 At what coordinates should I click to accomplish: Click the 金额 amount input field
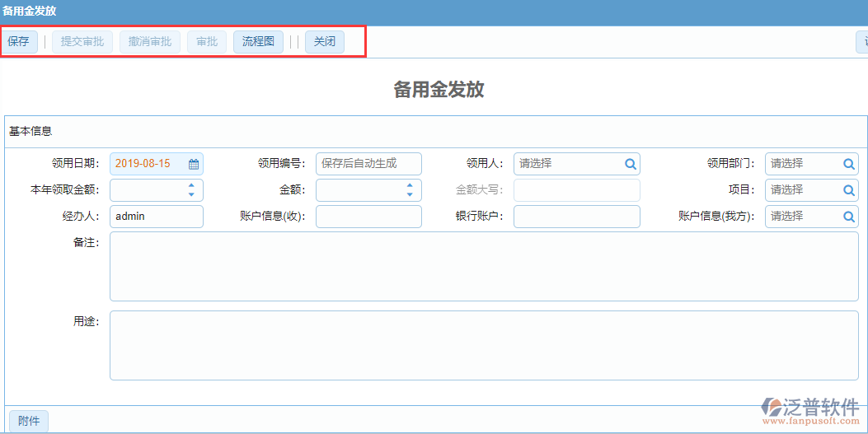(x=368, y=190)
